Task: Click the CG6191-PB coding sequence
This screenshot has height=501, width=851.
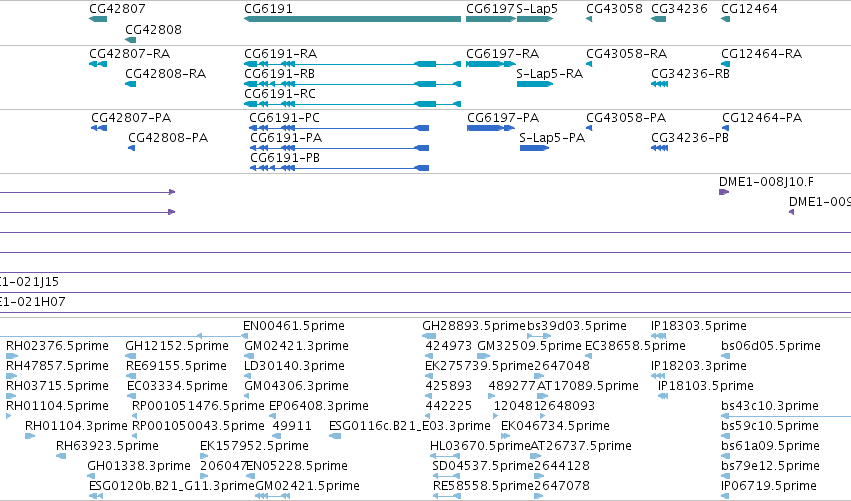Action: [339, 168]
